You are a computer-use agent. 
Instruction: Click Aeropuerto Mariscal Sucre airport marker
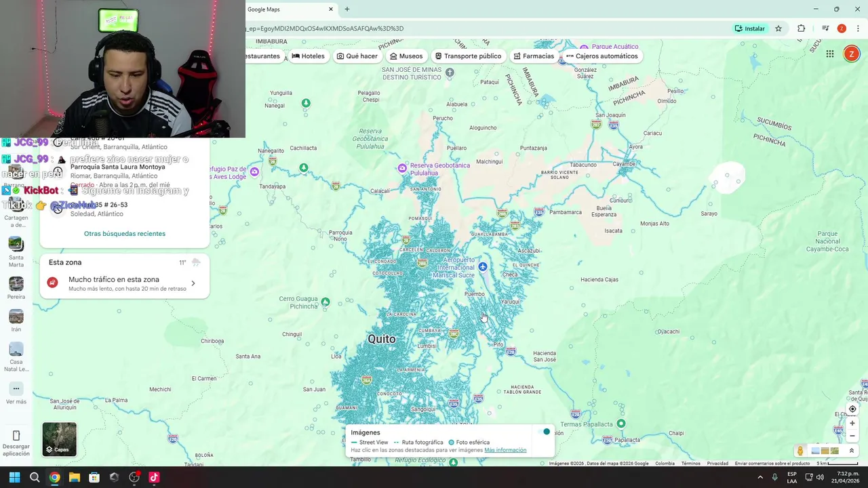click(482, 267)
